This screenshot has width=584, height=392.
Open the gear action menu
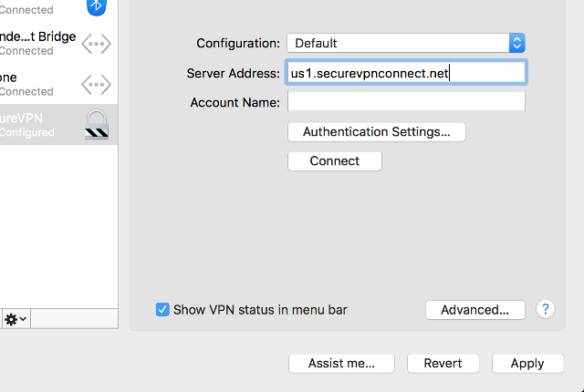click(12, 319)
